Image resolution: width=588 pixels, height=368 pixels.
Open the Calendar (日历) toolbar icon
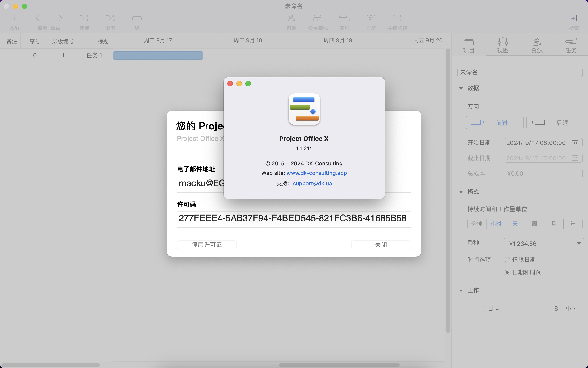371,18
